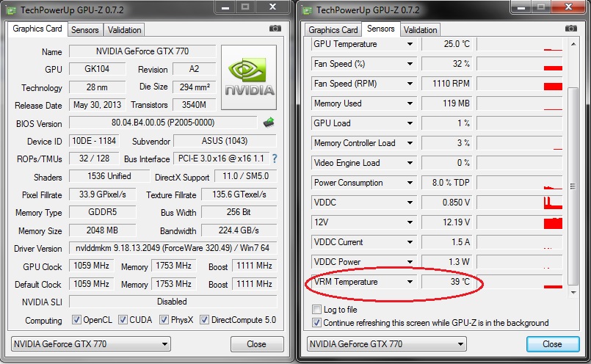Switch to Sensors tab in left window
The image size is (591, 364).
pos(85,30)
